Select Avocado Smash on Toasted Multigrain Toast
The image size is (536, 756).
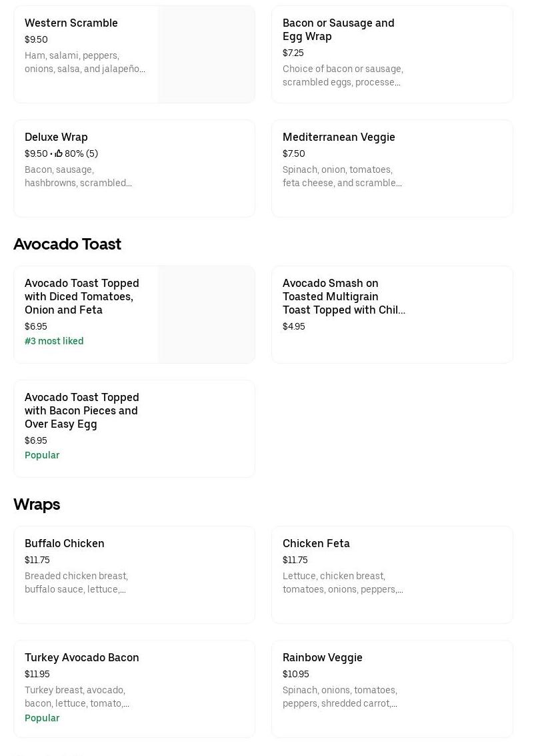click(343, 297)
